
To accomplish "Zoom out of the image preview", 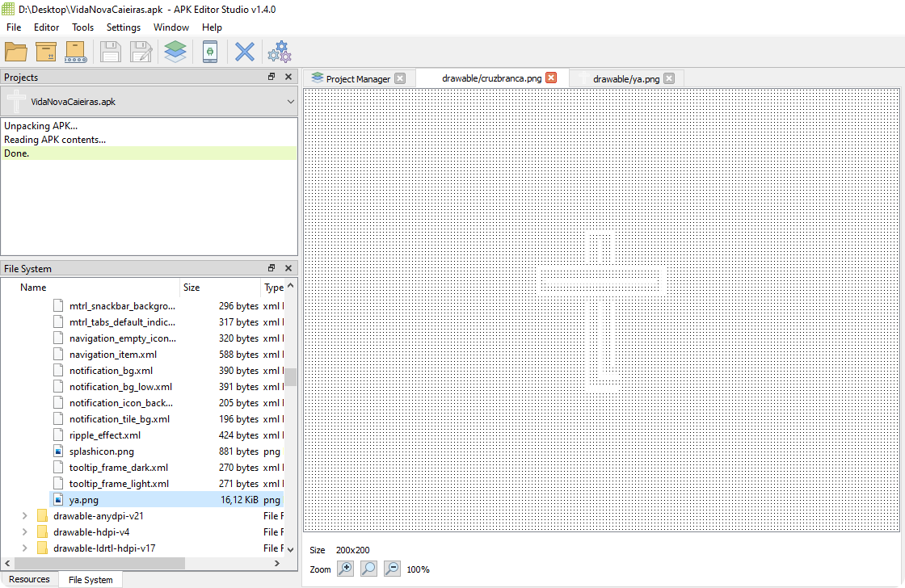I will (x=392, y=569).
